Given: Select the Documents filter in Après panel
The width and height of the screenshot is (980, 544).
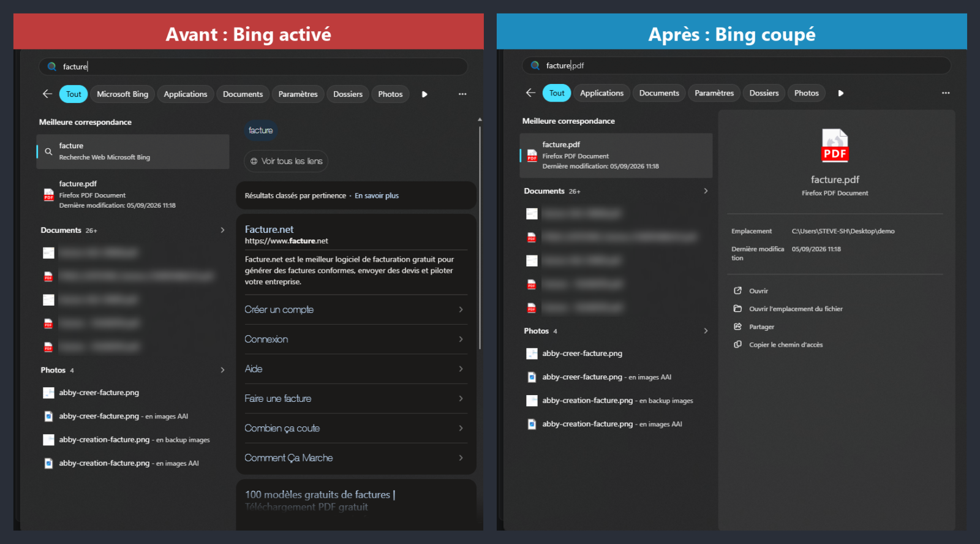Looking at the screenshot, I should 659,93.
